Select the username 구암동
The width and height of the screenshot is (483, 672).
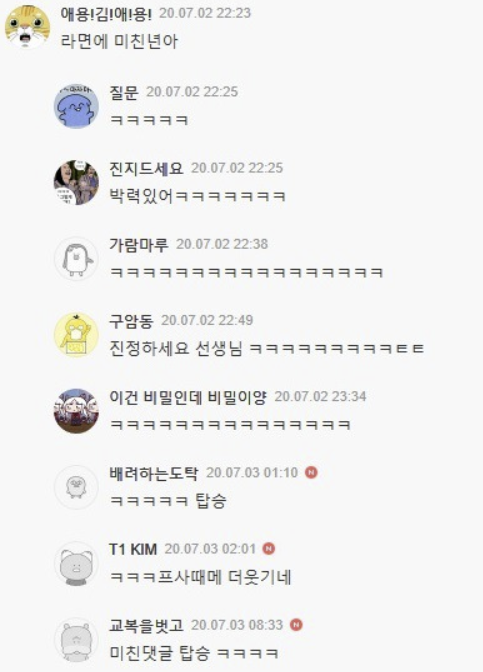(131, 321)
